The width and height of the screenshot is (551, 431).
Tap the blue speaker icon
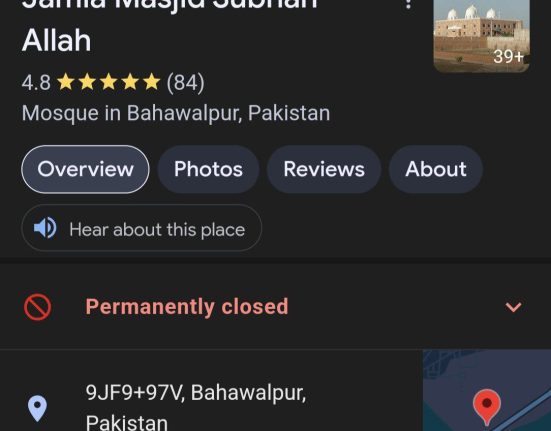point(45,228)
